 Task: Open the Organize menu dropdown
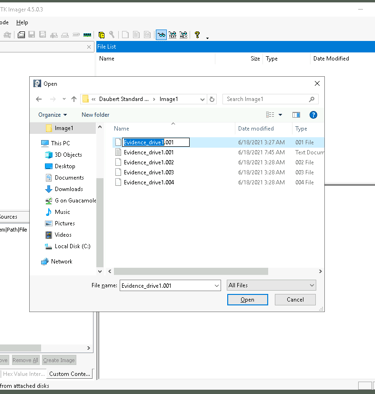[x=53, y=115]
